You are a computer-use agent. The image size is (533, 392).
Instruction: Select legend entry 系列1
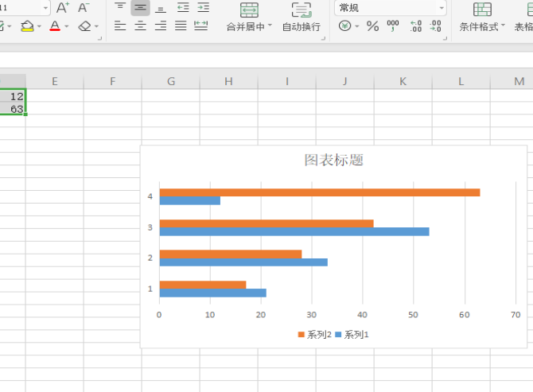352,335
